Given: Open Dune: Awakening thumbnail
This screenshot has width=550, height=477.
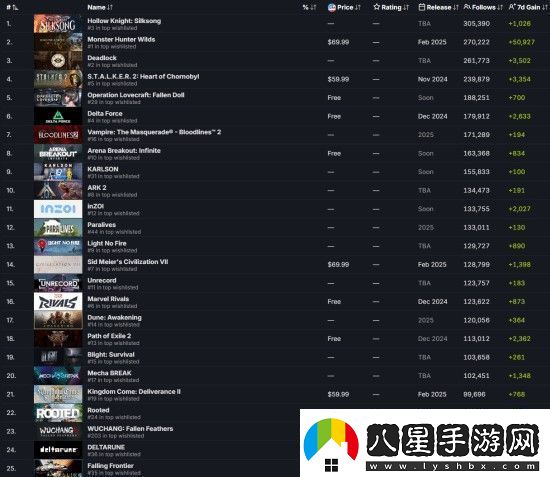Looking at the screenshot, I should pyautogui.click(x=58, y=320).
